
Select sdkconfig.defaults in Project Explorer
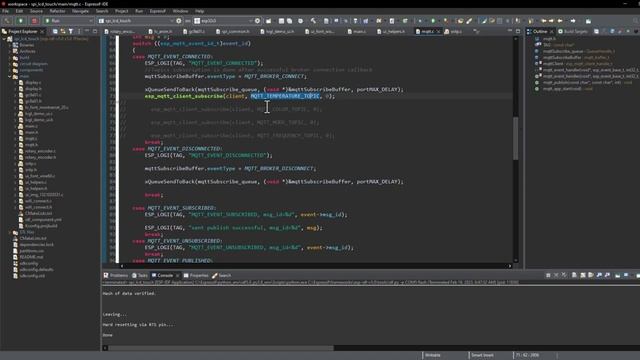36,269
